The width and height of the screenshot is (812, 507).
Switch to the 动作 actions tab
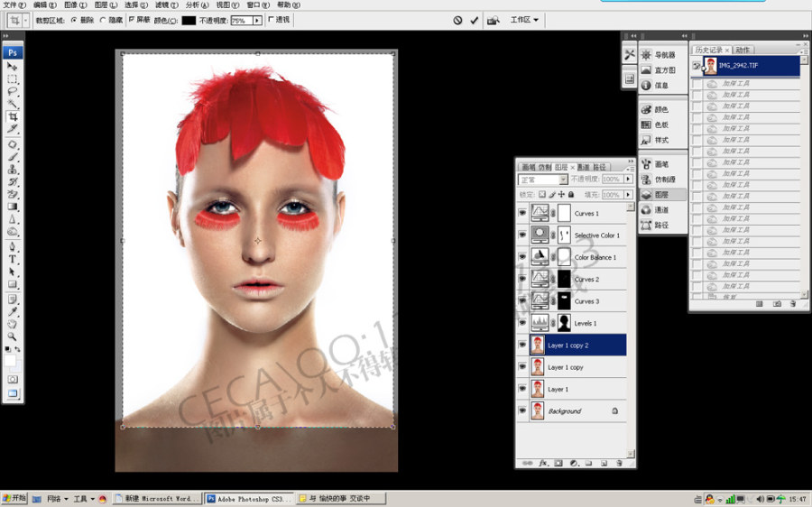point(743,50)
